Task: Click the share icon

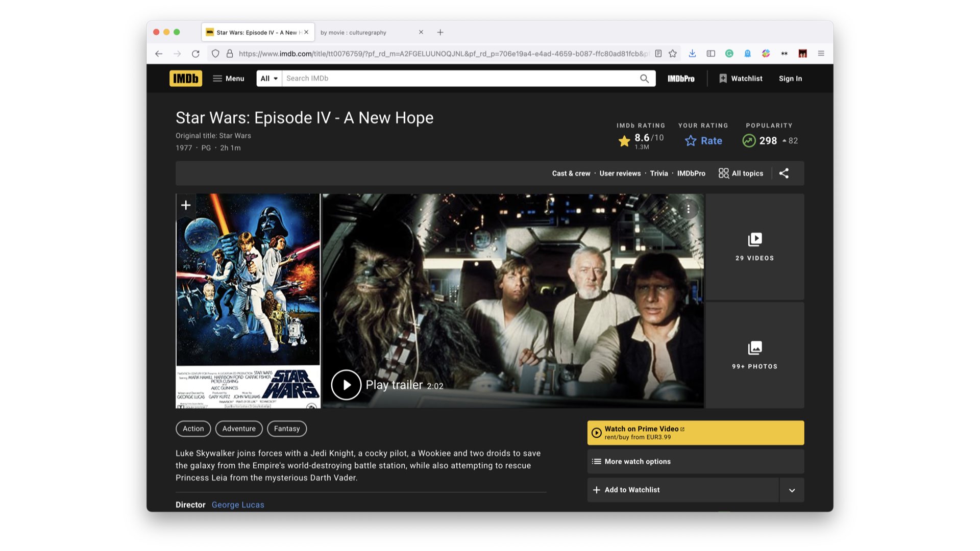Action: [x=784, y=173]
